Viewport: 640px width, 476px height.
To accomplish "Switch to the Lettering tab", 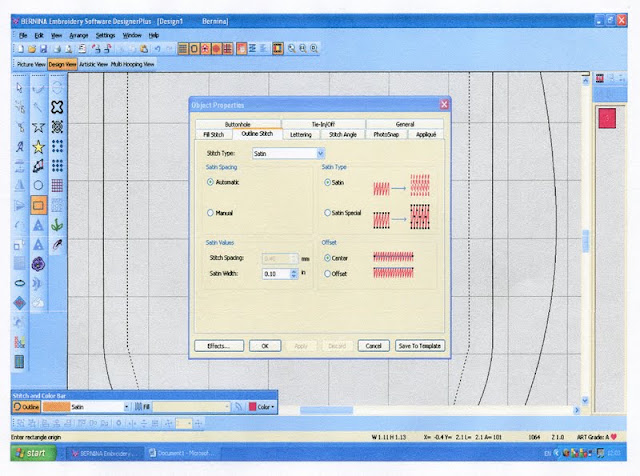I will (301, 135).
